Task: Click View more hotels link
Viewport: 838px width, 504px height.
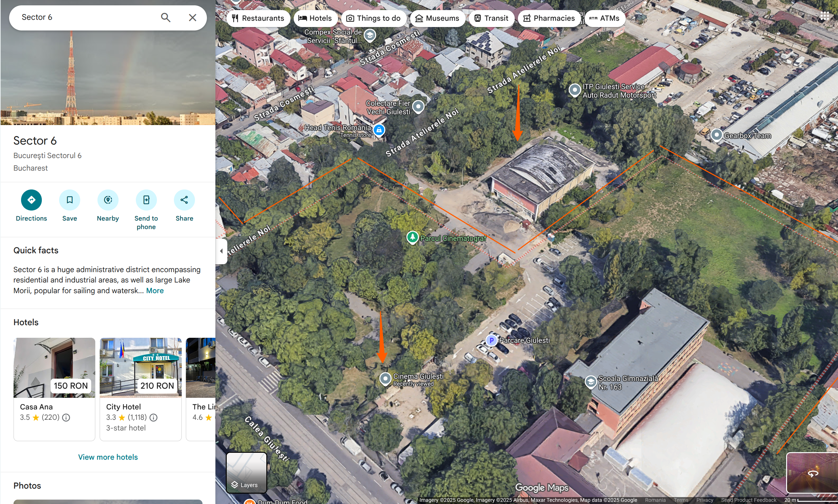Action: point(108,457)
